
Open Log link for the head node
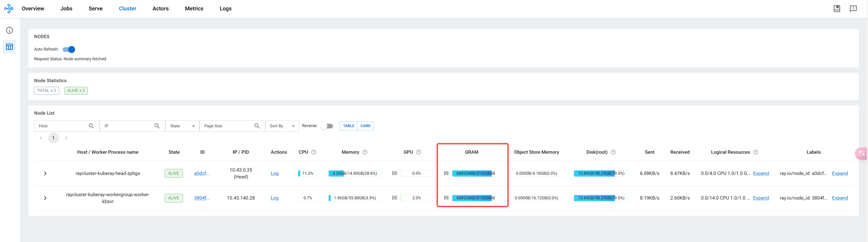(x=274, y=173)
